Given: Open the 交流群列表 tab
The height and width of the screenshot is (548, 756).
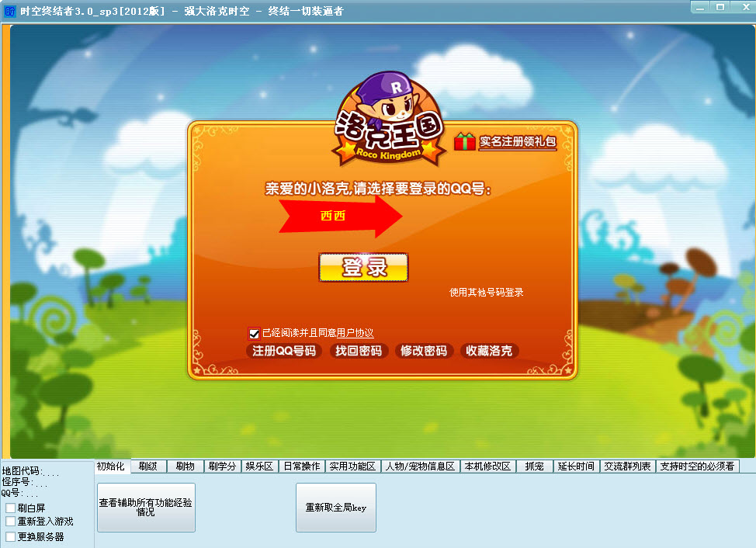Looking at the screenshot, I should pos(627,466).
